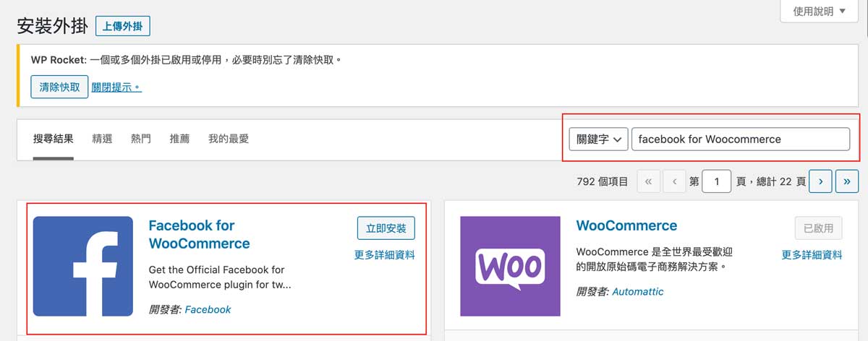Open 更多詳細資料 for WooCommerce plugin
This screenshot has height=341, width=868.
(812, 255)
